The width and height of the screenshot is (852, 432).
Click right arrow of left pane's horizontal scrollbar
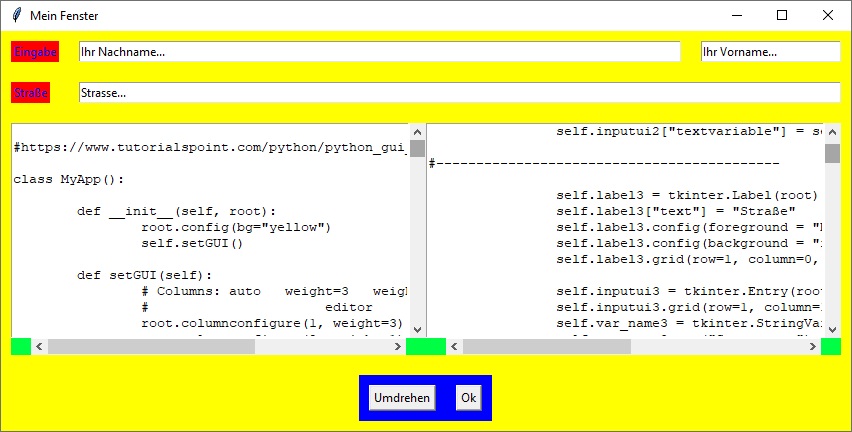click(x=398, y=346)
